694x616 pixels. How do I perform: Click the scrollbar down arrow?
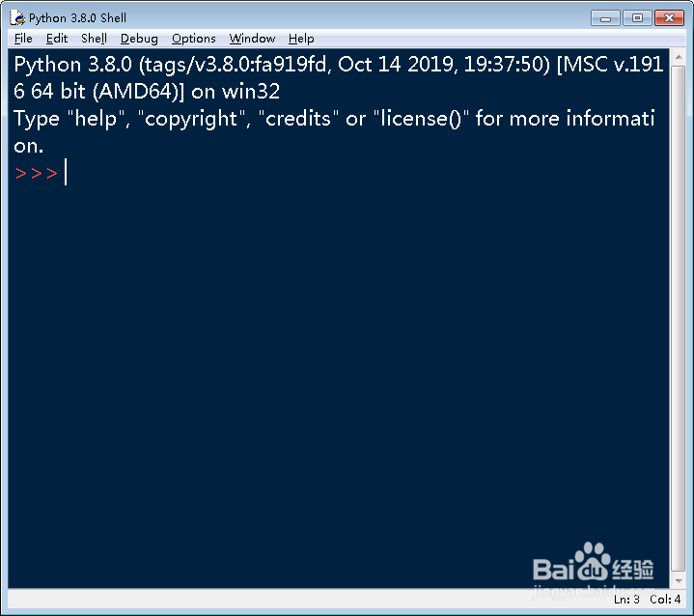pos(678,580)
